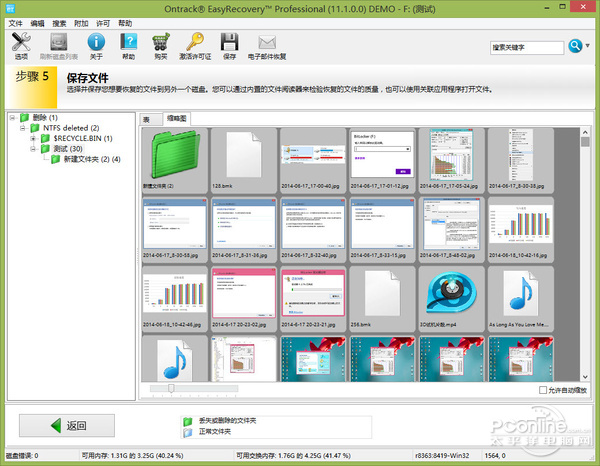The height and width of the screenshot is (466, 600).
Task: Select thumbnail 2014-06-17_8-31-36.jpg
Action: pyautogui.click(x=244, y=229)
